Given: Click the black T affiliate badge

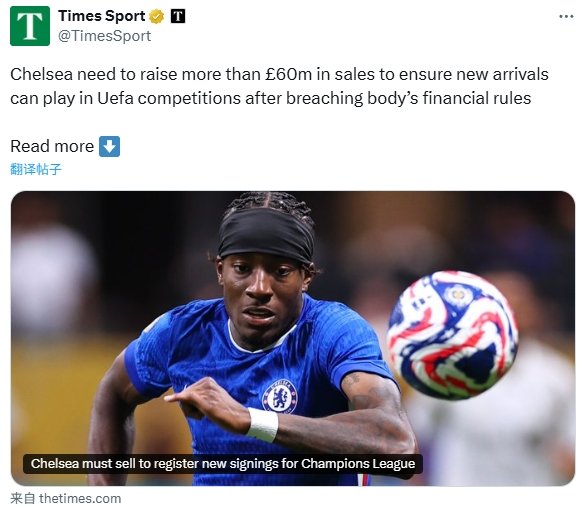Looking at the screenshot, I should tap(178, 16).
